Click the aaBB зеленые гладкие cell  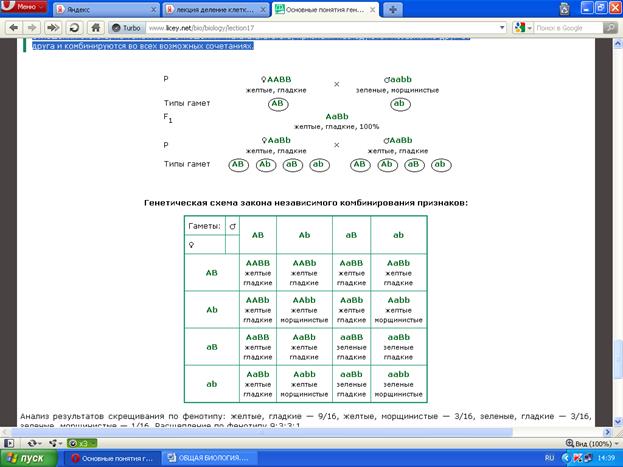tap(351, 347)
